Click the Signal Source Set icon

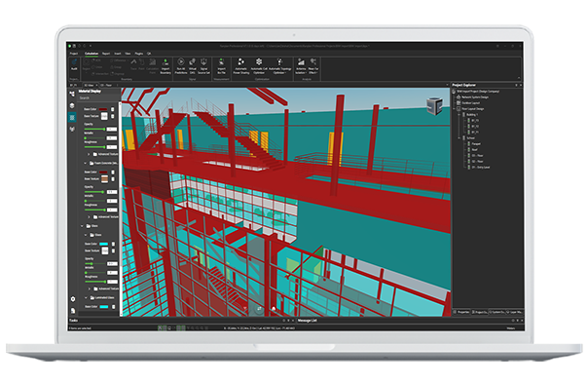pyautogui.click(x=203, y=66)
